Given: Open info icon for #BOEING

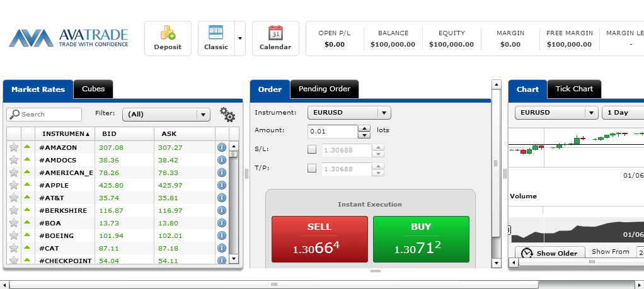Looking at the screenshot, I should (222, 235).
